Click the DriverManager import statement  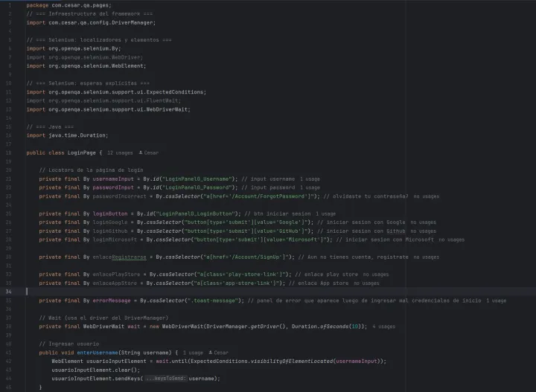point(91,22)
